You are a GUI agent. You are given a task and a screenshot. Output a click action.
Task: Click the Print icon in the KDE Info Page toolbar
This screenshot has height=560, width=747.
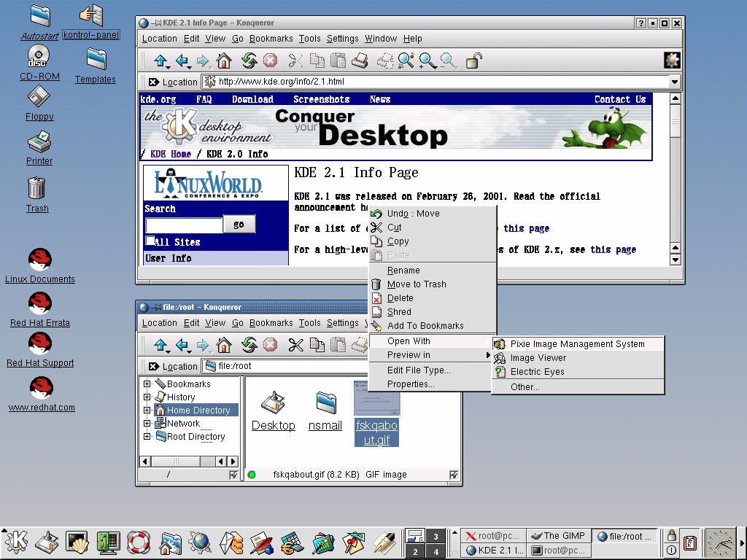(360, 61)
